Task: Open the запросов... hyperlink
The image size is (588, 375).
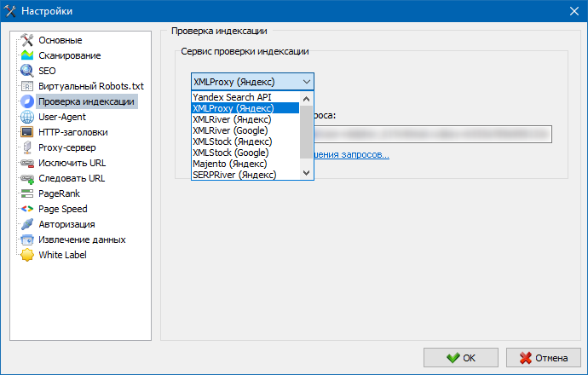Action: tap(351, 154)
